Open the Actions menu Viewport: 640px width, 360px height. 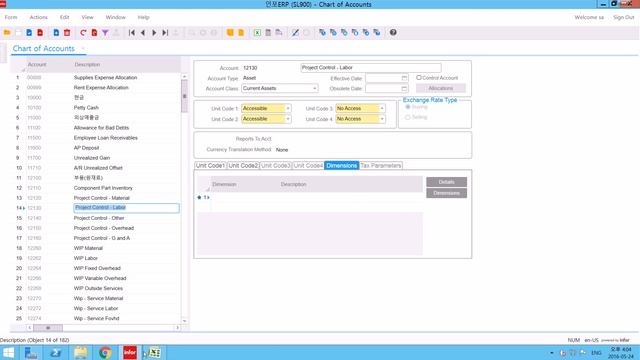pos(38,18)
